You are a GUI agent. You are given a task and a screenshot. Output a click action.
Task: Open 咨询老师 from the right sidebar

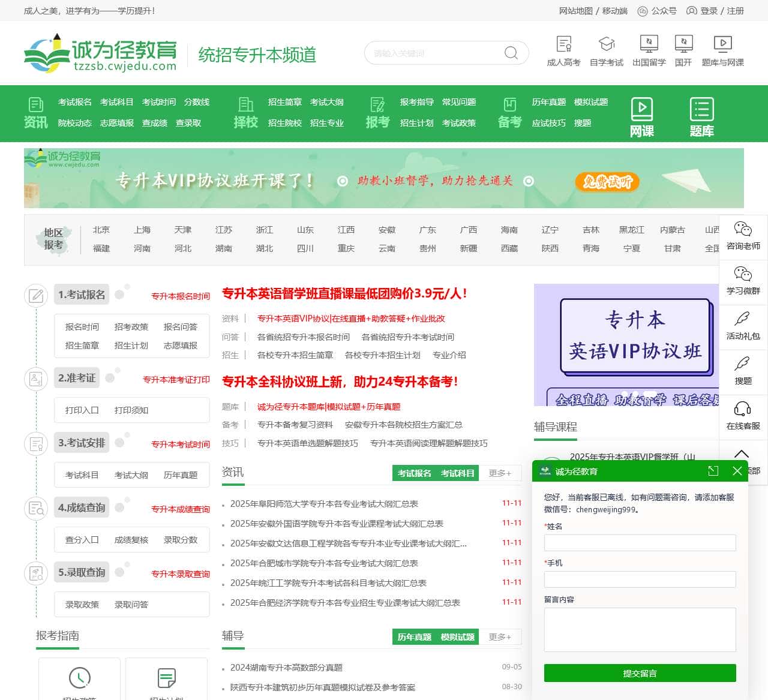click(x=743, y=236)
